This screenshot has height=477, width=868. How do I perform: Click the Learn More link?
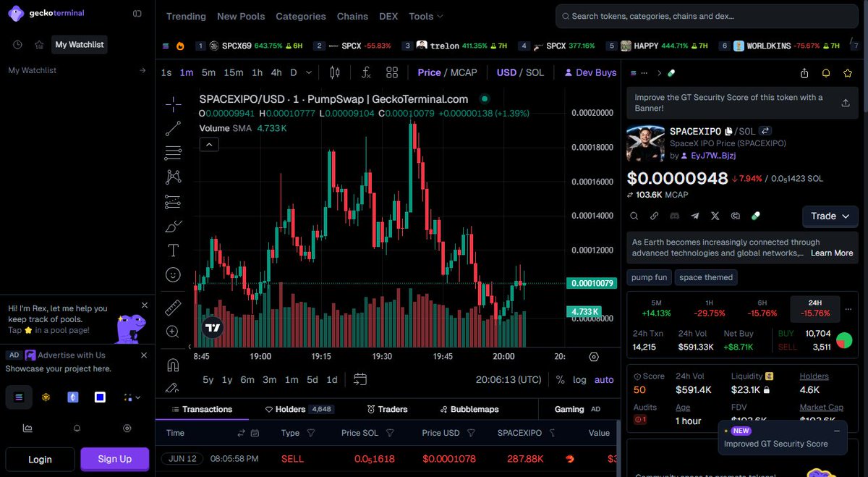(x=832, y=253)
